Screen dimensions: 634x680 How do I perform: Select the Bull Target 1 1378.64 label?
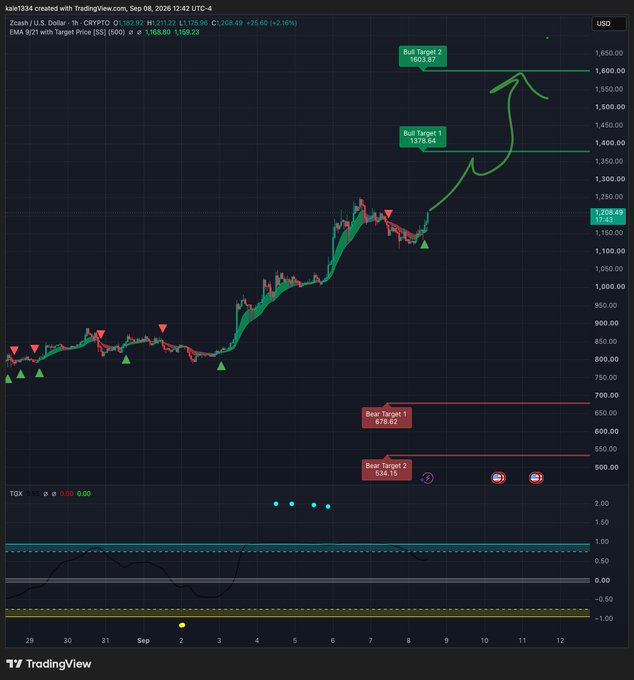click(x=422, y=137)
